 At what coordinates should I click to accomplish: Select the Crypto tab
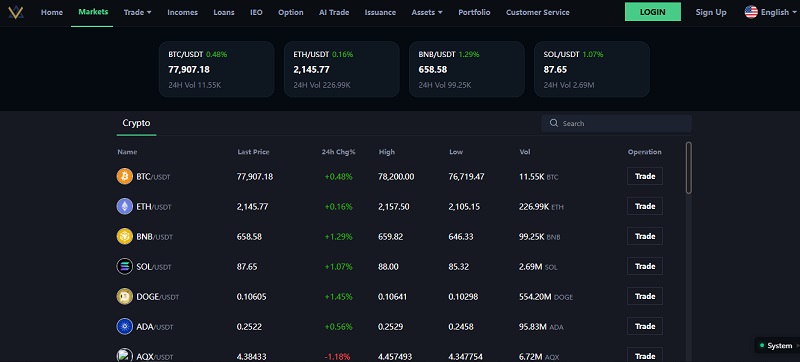point(136,123)
